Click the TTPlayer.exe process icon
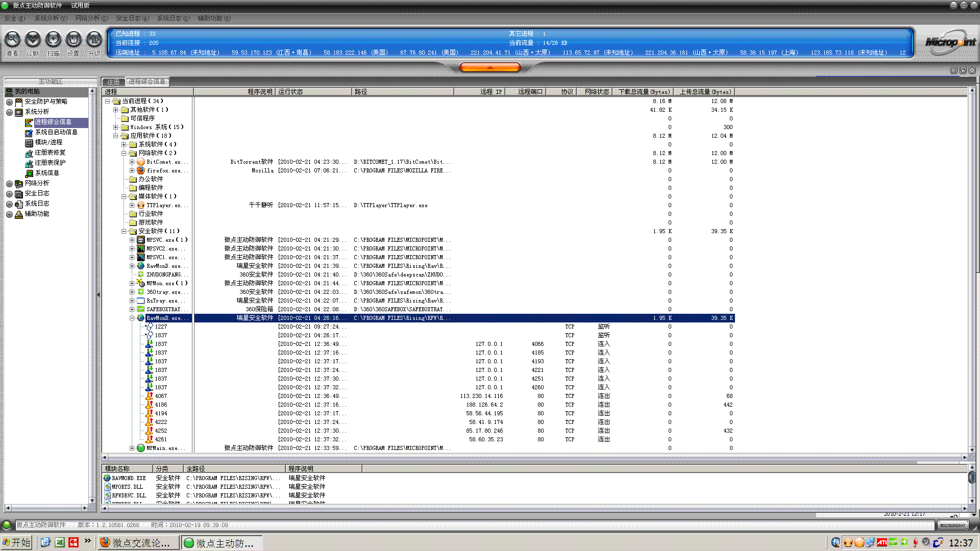Image resolution: width=980 pixels, height=551 pixels. 141,206
